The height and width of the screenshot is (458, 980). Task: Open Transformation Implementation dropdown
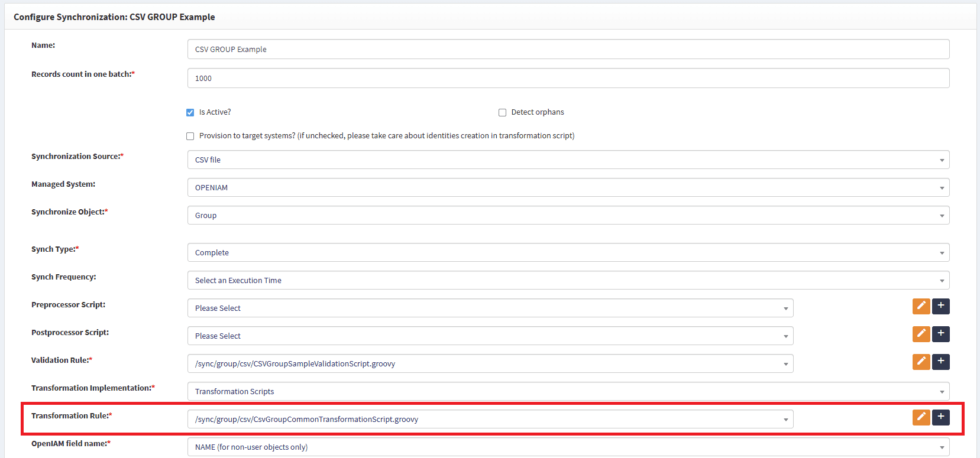(568, 391)
